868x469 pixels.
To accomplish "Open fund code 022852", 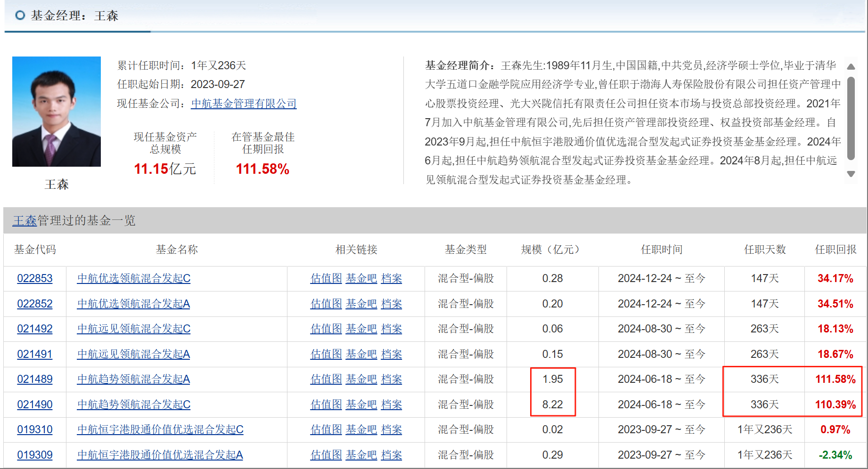I will [35, 304].
